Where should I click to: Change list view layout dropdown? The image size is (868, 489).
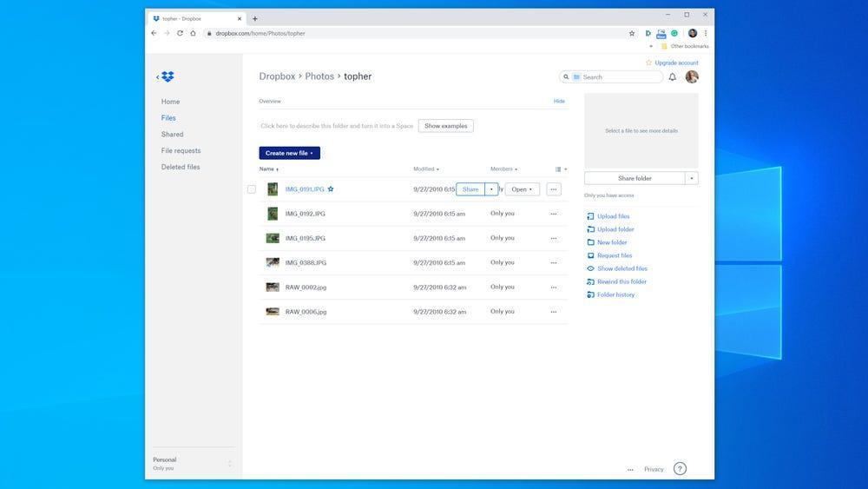(561, 169)
